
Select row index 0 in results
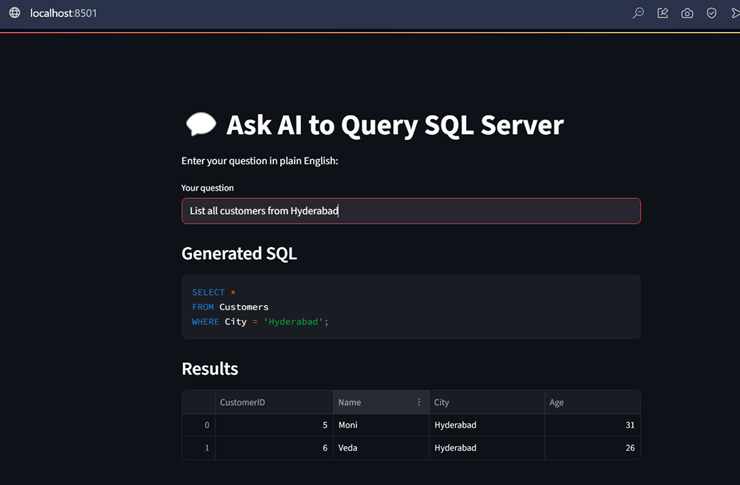pyautogui.click(x=198, y=425)
